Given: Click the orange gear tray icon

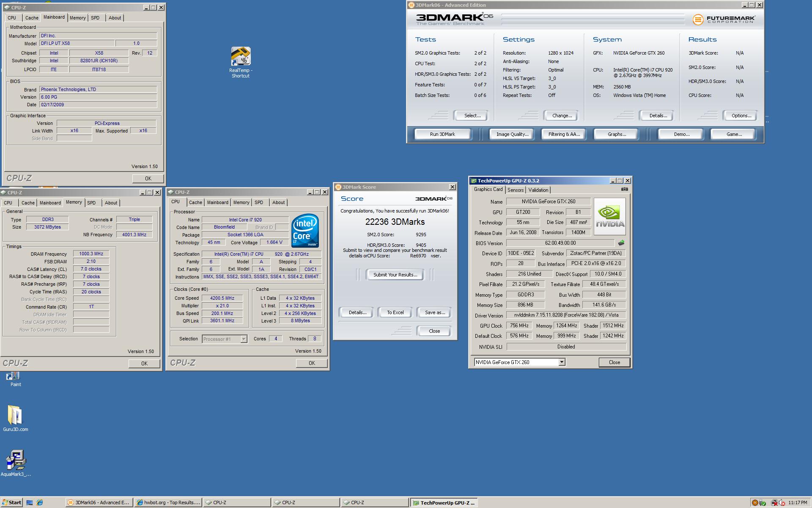Looking at the screenshot, I should pyautogui.click(x=755, y=502).
